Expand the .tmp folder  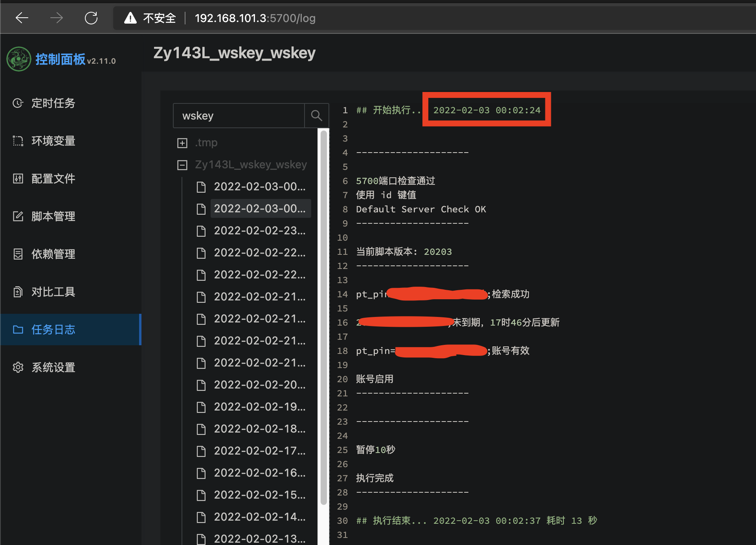[182, 143]
